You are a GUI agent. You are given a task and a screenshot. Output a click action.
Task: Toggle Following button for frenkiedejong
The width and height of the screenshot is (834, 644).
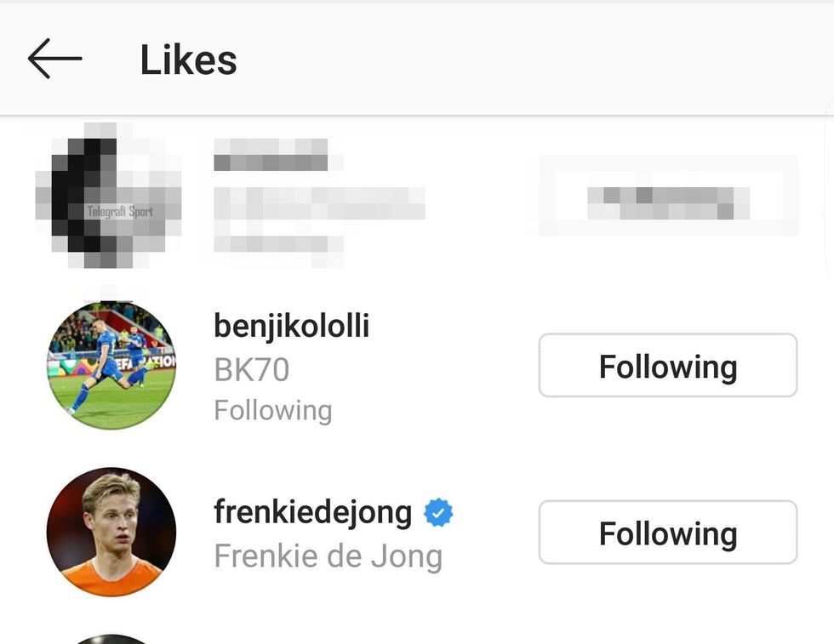667,533
